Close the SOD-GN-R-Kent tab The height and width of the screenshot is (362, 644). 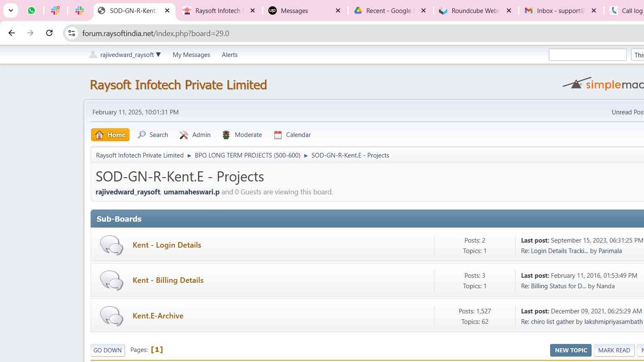coord(167,10)
